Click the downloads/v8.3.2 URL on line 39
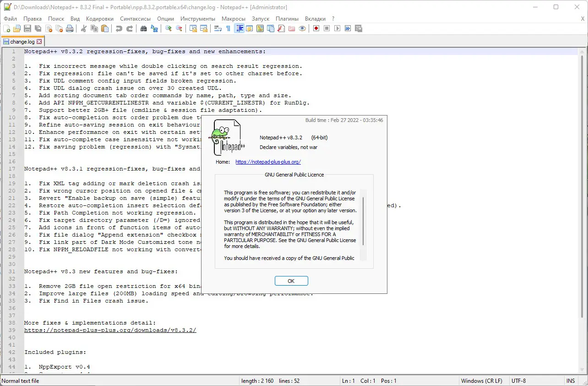588x386 pixels. (x=110, y=330)
